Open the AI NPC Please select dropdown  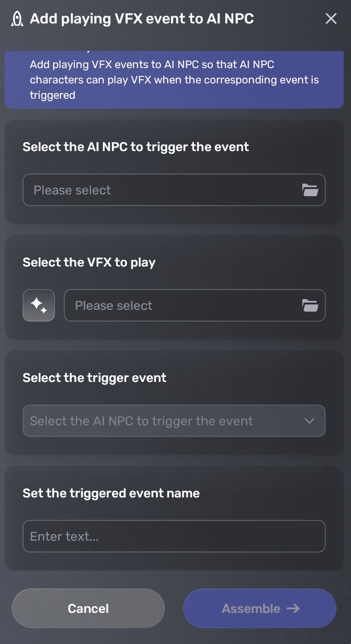(174, 190)
